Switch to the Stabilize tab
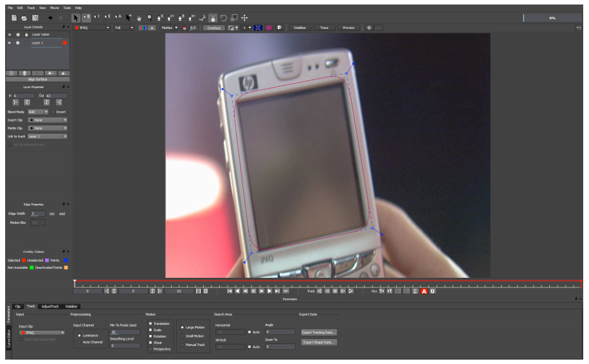The image size is (589, 364). click(x=71, y=307)
